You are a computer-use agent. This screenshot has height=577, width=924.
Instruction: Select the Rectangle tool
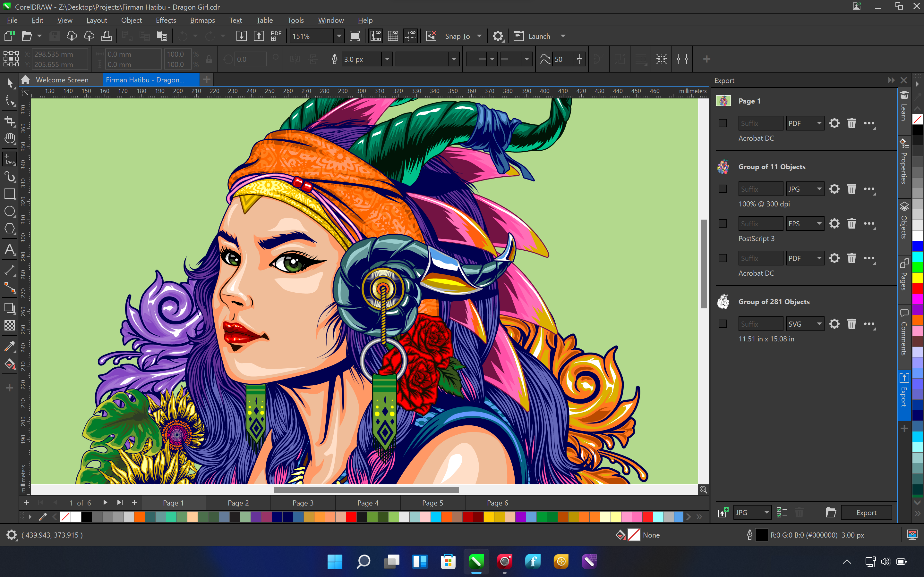tap(9, 196)
